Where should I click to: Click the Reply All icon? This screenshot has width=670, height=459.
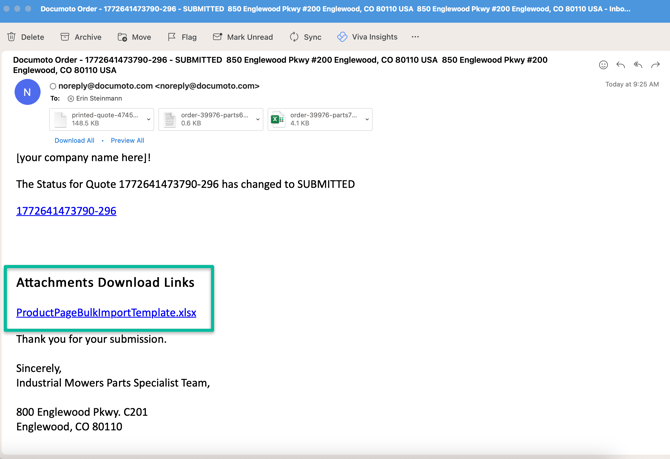(638, 65)
